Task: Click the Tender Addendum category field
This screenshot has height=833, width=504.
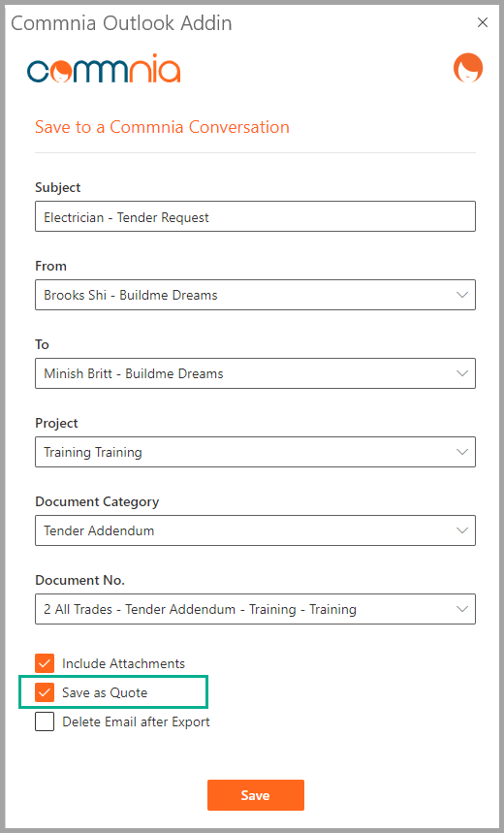Action: [x=256, y=530]
